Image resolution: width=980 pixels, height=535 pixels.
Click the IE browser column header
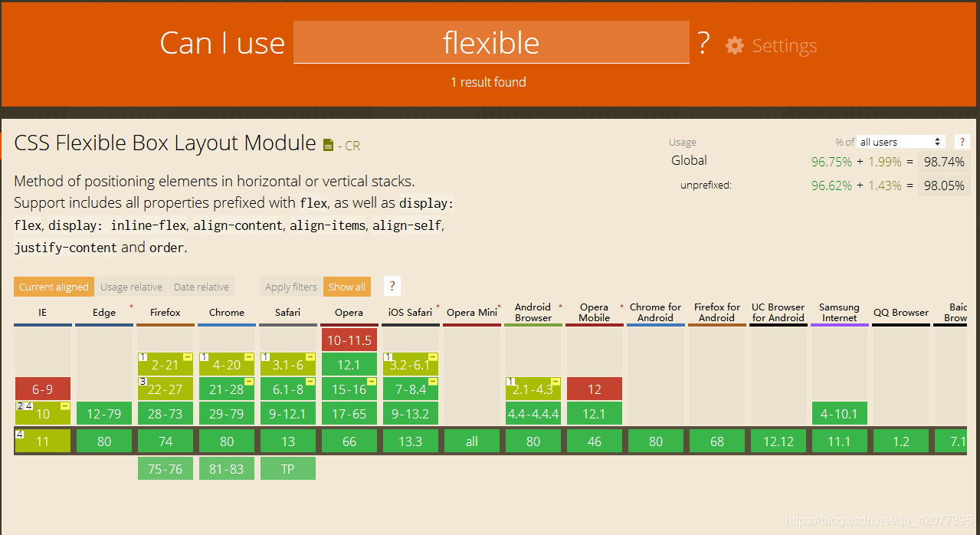(x=43, y=313)
